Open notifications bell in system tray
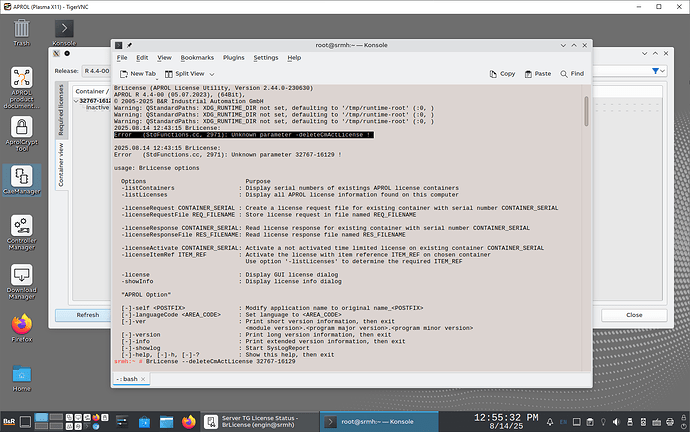 point(550,422)
